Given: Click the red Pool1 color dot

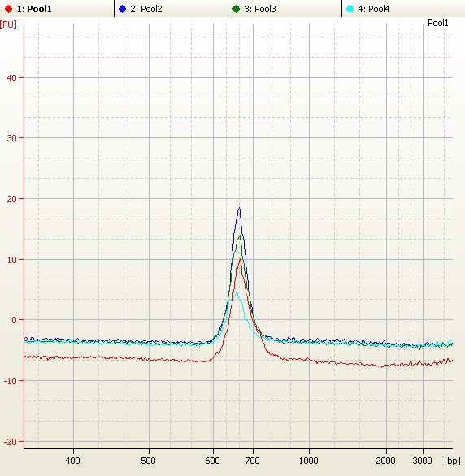Looking at the screenshot, I should [8, 9].
